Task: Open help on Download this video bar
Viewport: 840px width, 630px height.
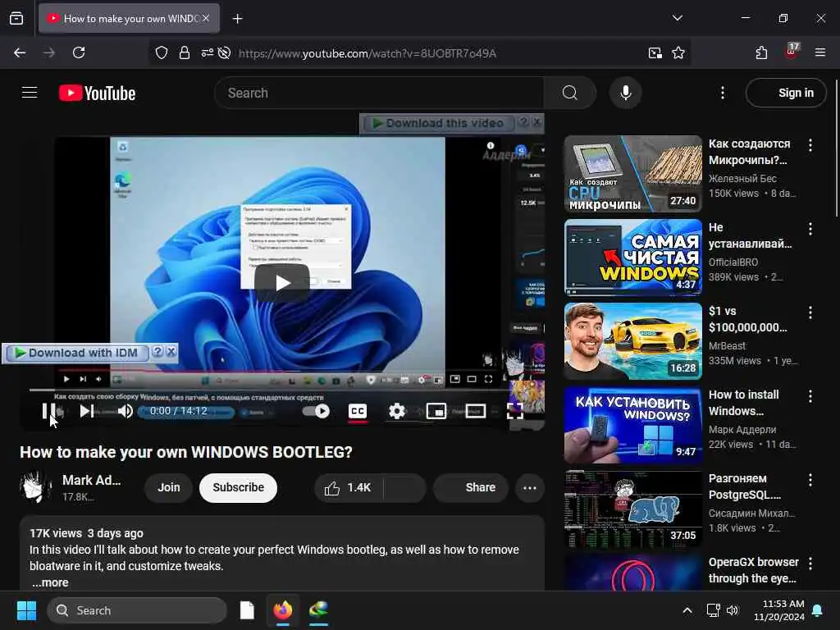Action: pyautogui.click(x=524, y=123)
